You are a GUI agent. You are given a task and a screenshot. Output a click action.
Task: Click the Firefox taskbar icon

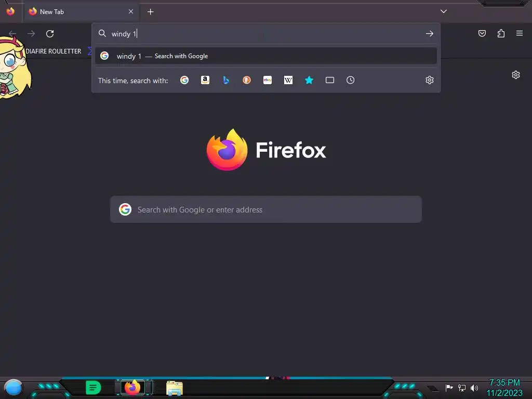coord(132,387)
